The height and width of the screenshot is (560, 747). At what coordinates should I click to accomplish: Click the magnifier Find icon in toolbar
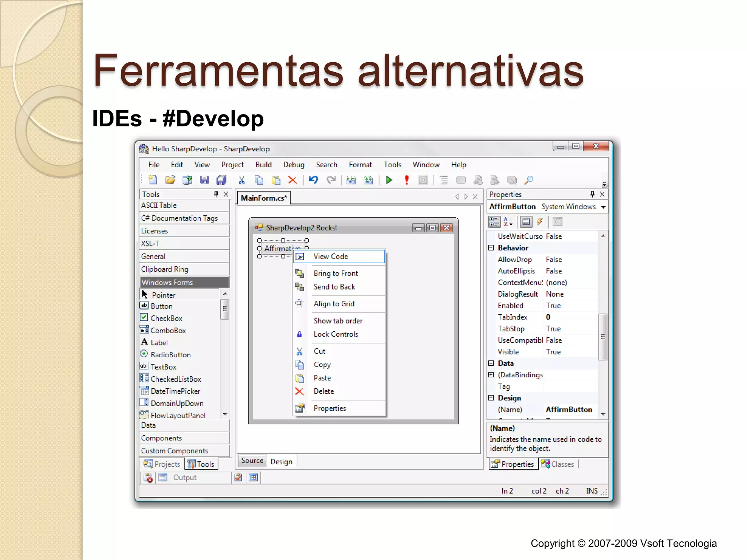pos(529,180)
